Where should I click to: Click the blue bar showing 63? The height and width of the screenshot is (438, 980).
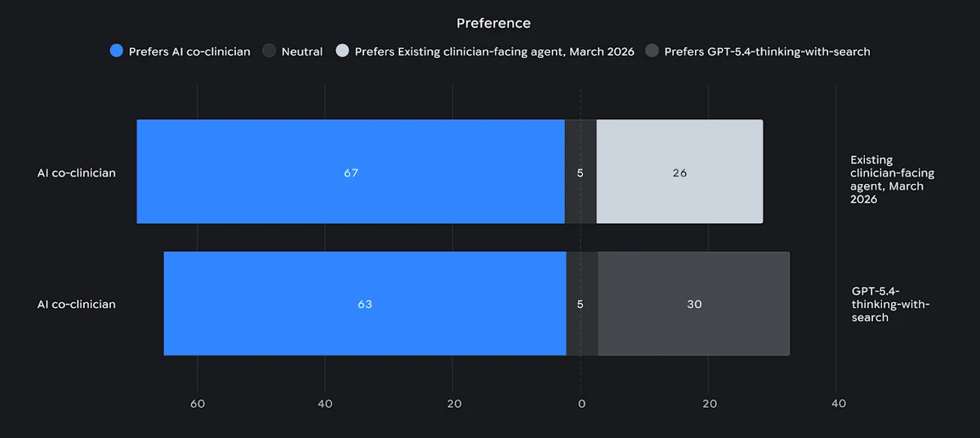point(364,304)
